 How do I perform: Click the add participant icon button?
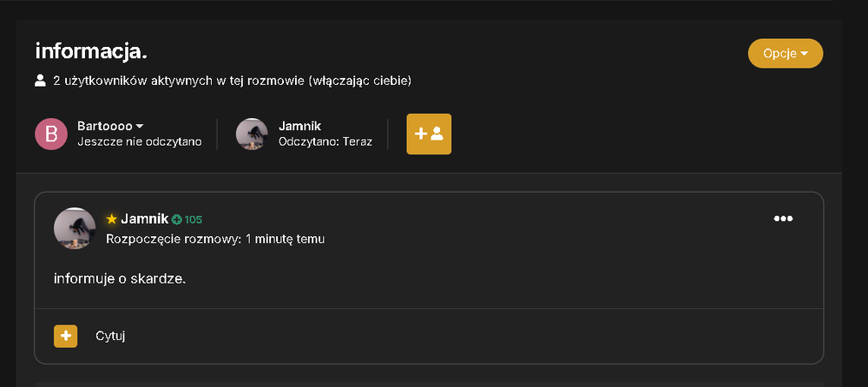point(429,134)
